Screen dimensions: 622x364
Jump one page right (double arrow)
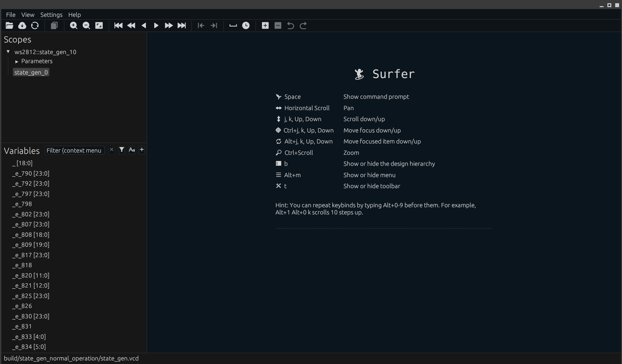(169, 26)
